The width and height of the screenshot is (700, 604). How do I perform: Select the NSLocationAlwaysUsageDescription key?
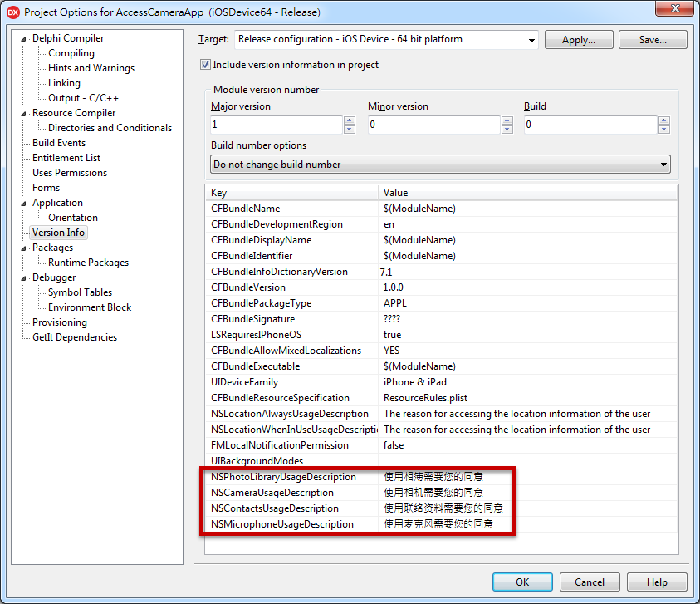point(290,414)
